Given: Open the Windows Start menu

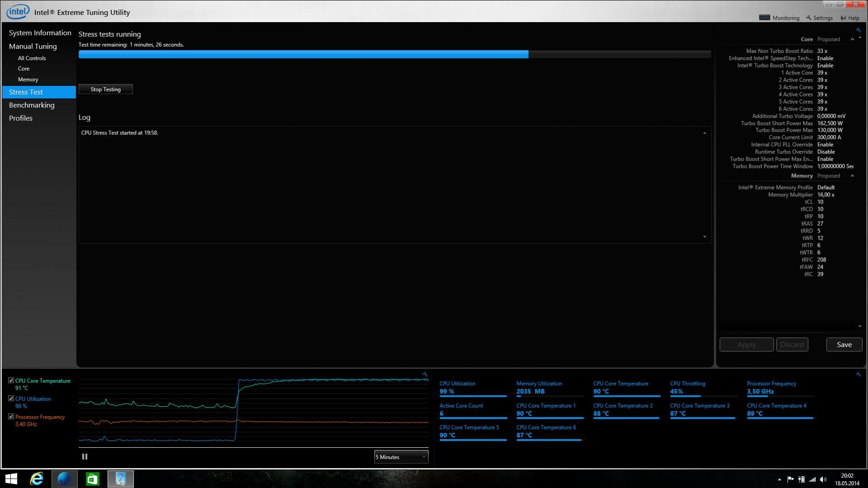Looking at the screenshot, I should [11, 479].
